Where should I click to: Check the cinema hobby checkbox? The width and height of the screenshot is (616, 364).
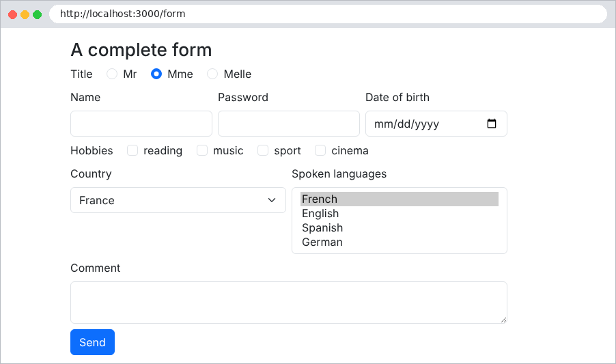click(320, 150)
